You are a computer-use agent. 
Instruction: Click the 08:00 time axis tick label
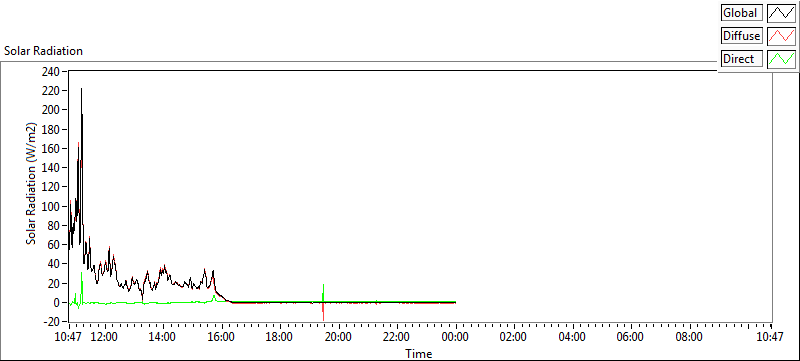[689, 337]
